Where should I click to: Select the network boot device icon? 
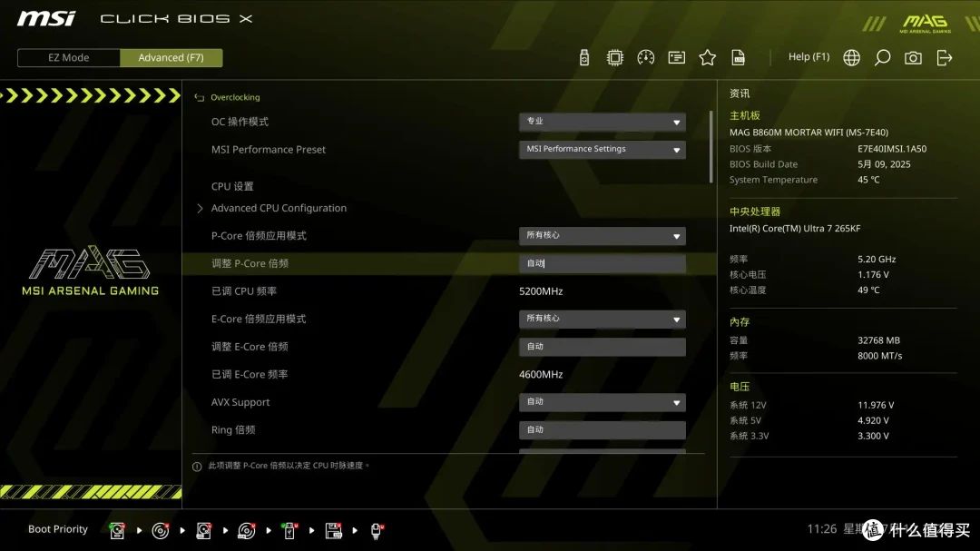click(377, 530)
